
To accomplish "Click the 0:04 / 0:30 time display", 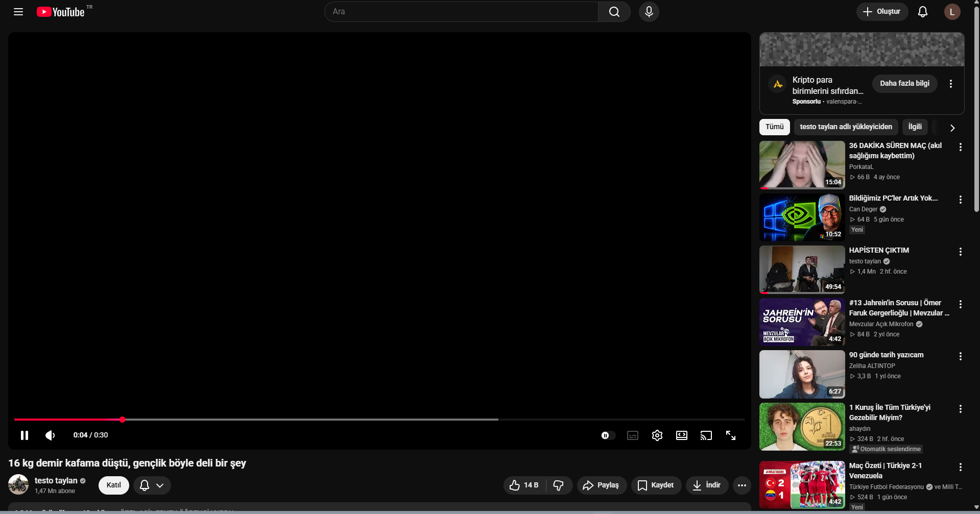I will coord(90,435).
